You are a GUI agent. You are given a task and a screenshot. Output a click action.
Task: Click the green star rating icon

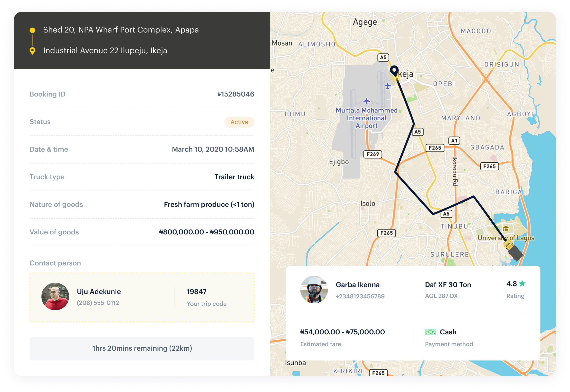[x=522, y=284]
